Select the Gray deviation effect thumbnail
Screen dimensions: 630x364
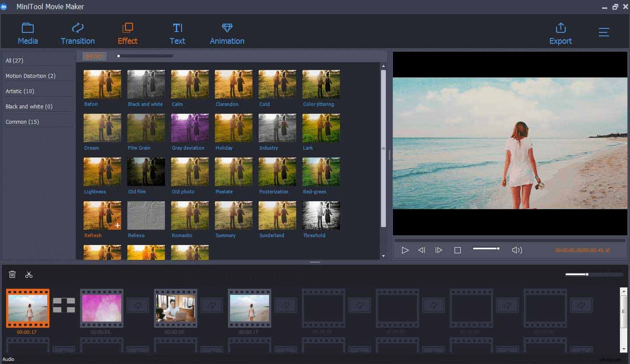pos(189,128)
